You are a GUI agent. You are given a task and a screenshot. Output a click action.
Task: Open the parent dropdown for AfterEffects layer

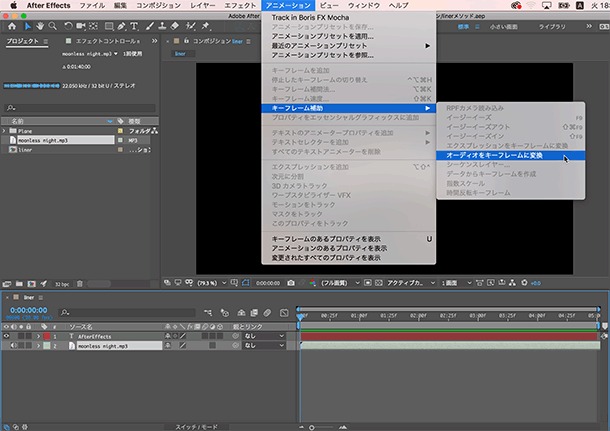pos(264,336)
